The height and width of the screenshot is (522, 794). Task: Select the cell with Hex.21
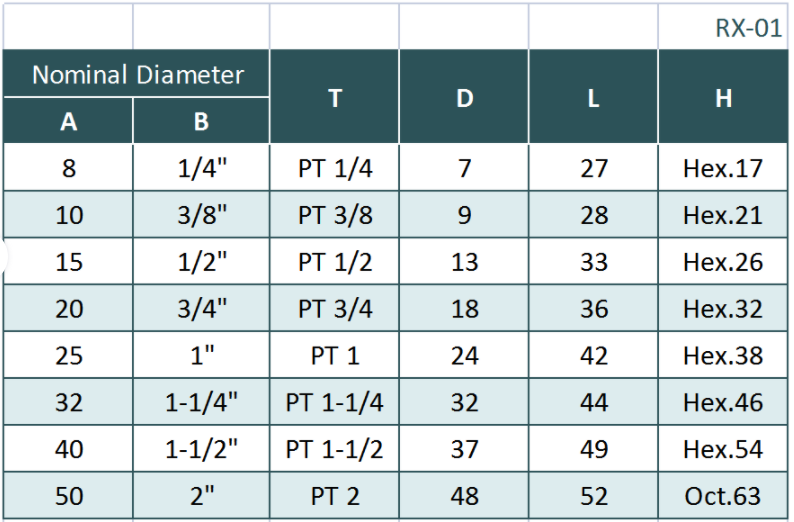click(723, 215)
